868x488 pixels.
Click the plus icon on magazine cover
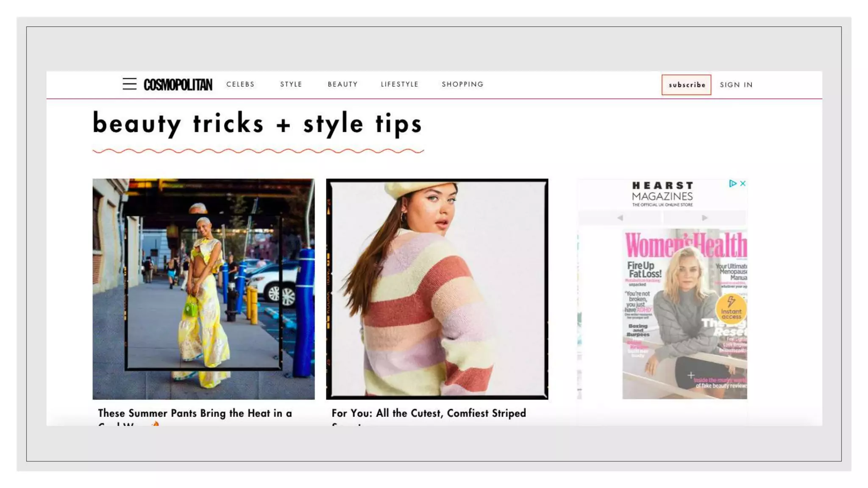pyautogui.click(x=691, y=375)
